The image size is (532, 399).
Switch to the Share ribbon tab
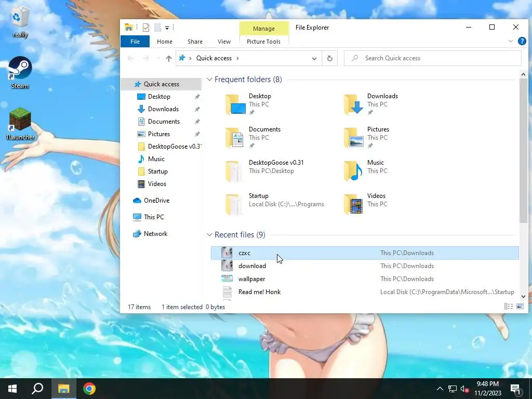195,42
